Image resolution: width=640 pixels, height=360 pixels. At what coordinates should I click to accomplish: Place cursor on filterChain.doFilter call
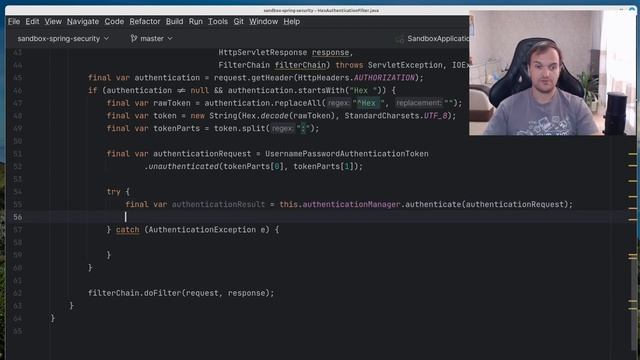[x=181, y=293]
